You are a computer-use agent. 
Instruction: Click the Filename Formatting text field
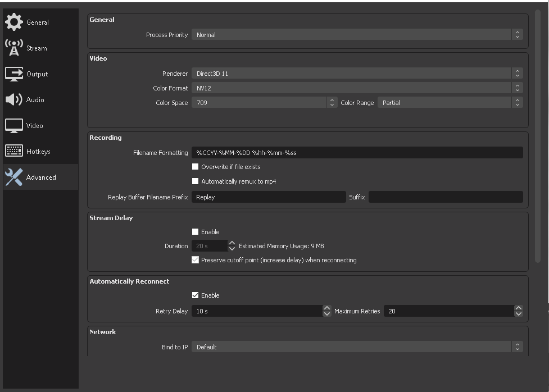(357, 153)
